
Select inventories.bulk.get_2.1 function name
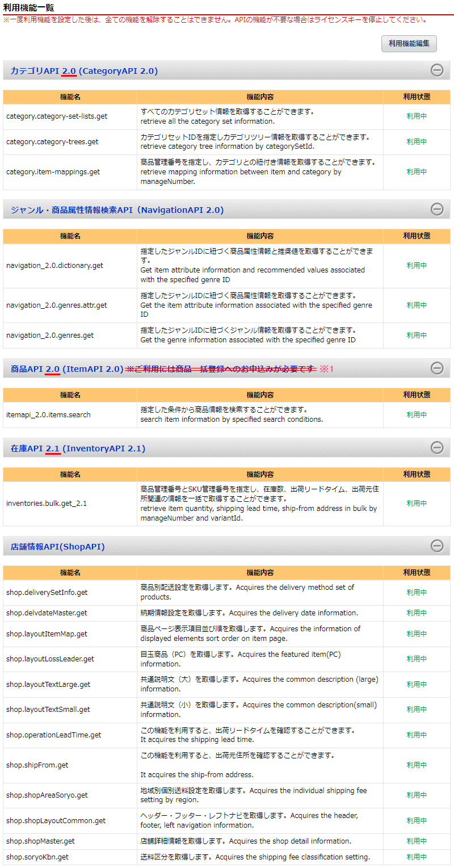click(47, 504)
